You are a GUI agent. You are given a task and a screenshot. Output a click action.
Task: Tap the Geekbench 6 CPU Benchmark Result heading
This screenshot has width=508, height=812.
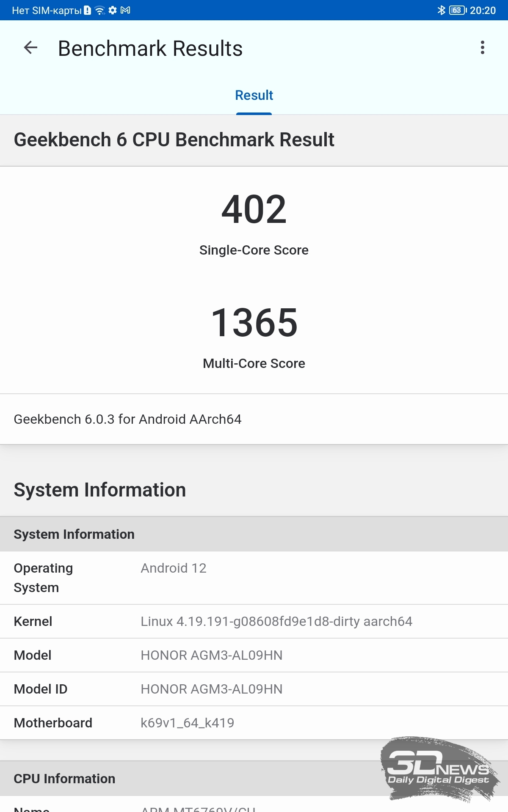174,140
